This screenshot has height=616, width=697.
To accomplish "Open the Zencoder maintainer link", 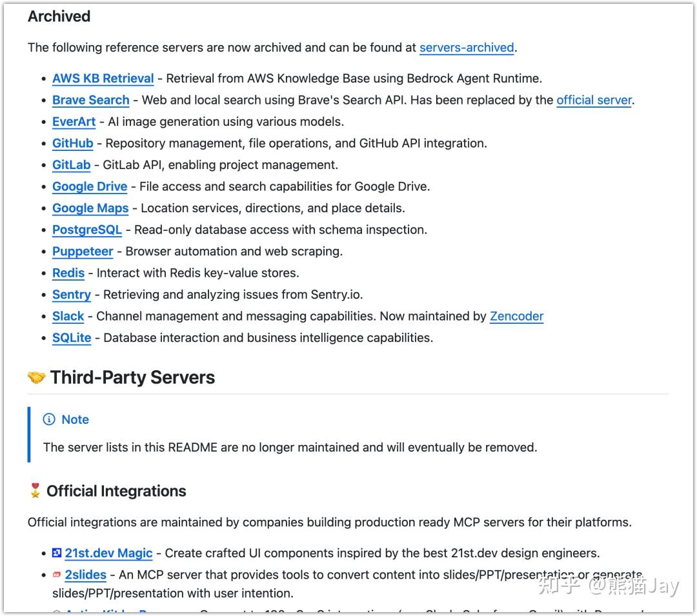I will pos(516,316).
